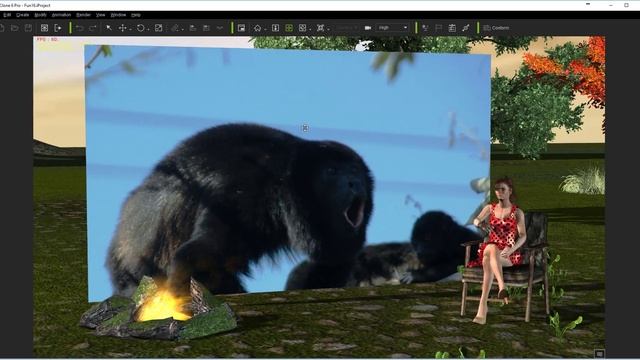Click the Save Project disk icon
The image size is (640, 360).
[x=28, y=28]
